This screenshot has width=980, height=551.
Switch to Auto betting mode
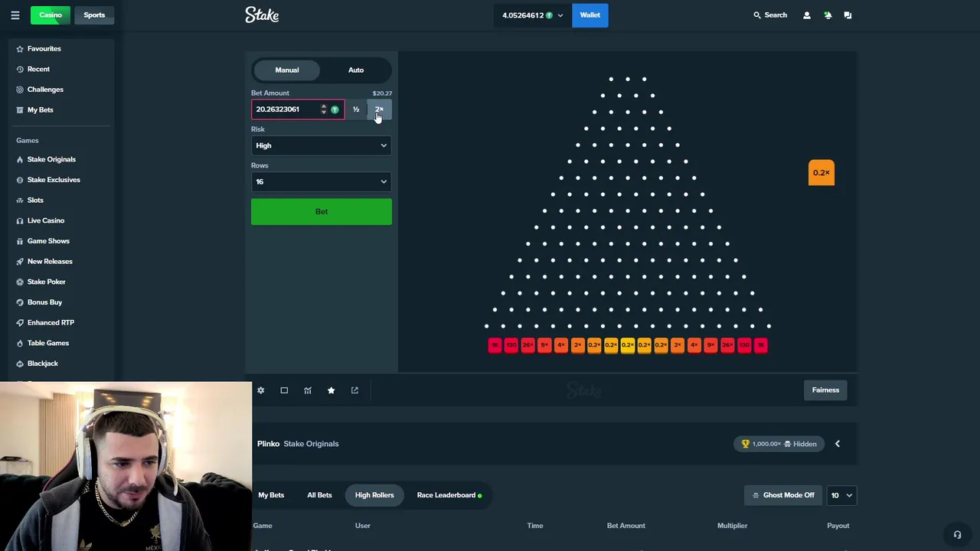click(x=356, y=70)
